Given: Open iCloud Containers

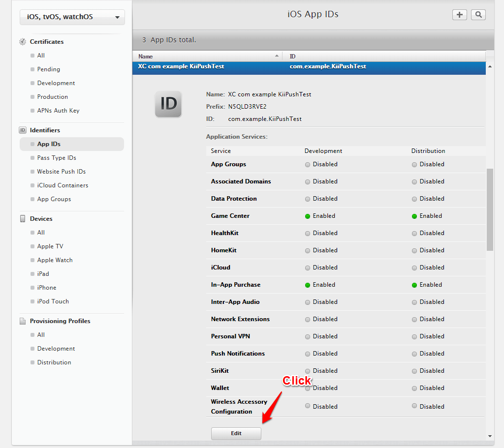Looking at the screenshot, I should click(x=63, y=185).
